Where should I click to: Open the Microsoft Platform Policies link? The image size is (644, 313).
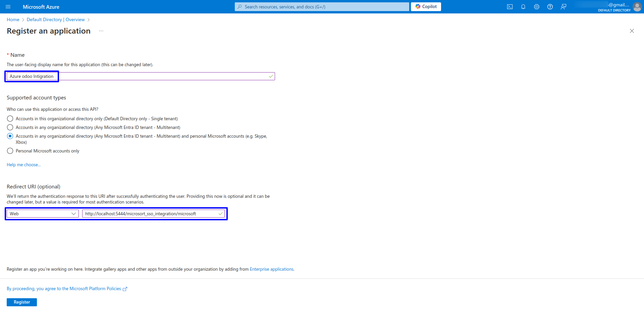click(x=67, y=288)
